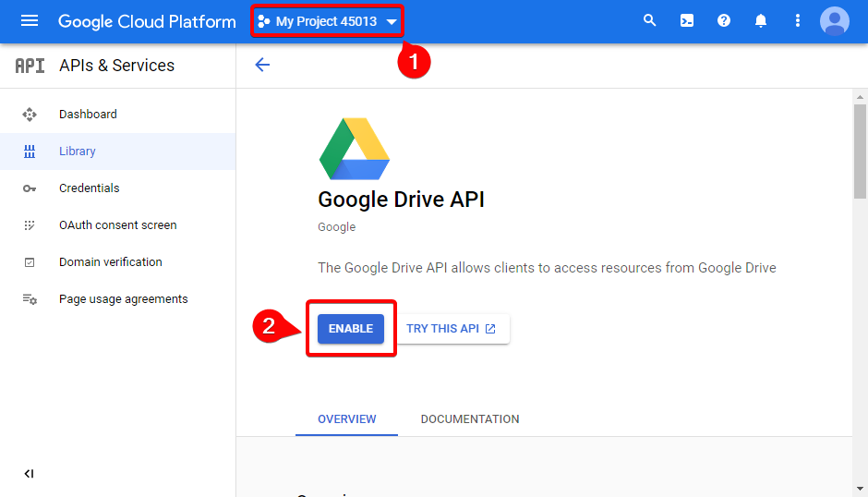The height and width of the screenshot is (497, 868).
Task: Open OAuth consent screen settings
Action: tap(117, 225)
